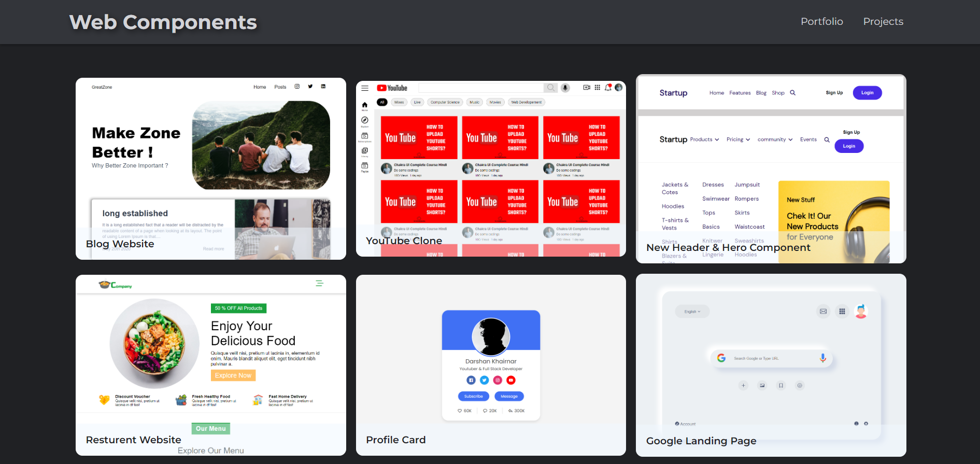The image size is (980, 464).
Task: Open the Google Landing Page card
Action: [x=771, y=365]
